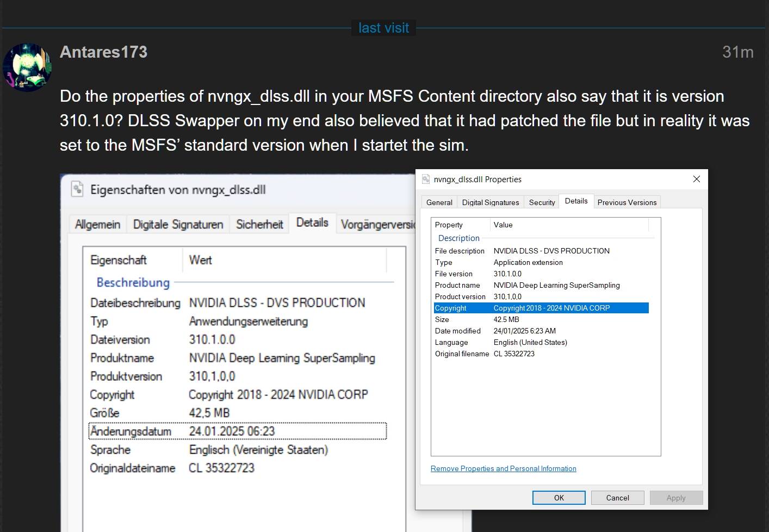Click the dll file icon in Properties title

[426, 179]
